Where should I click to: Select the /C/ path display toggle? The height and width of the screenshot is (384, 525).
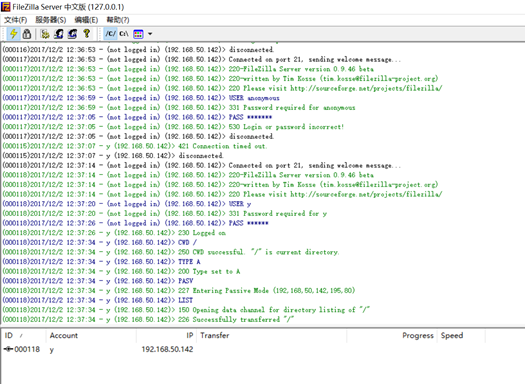tap(110, 34)
